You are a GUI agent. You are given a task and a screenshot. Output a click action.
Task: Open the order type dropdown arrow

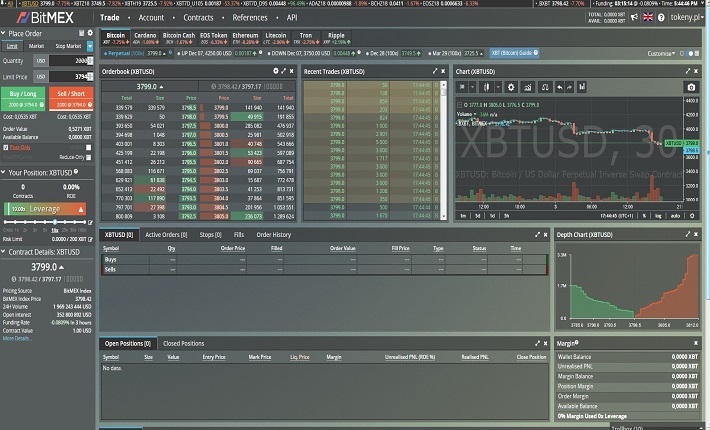[x=91, y=46]
